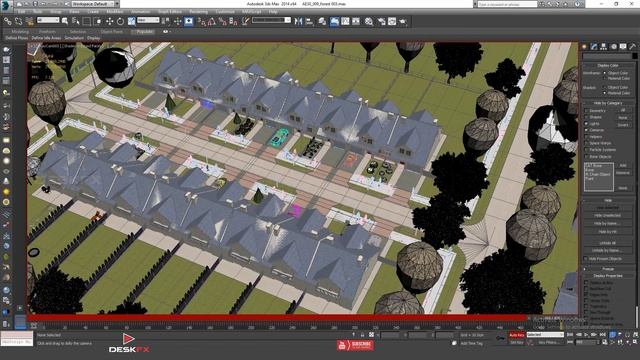Toggle the Particle Systems checkbox
The image size is (640, 360).
(587, 150)
